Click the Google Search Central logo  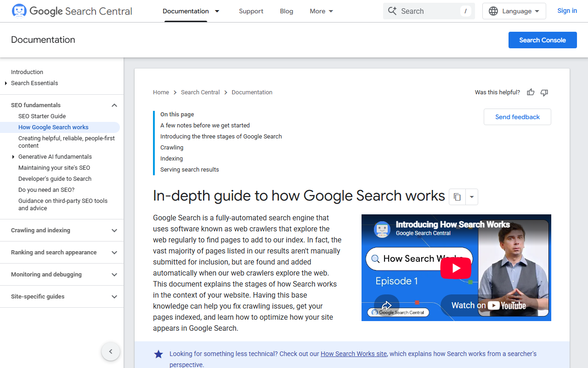click(x=72, y=11)
